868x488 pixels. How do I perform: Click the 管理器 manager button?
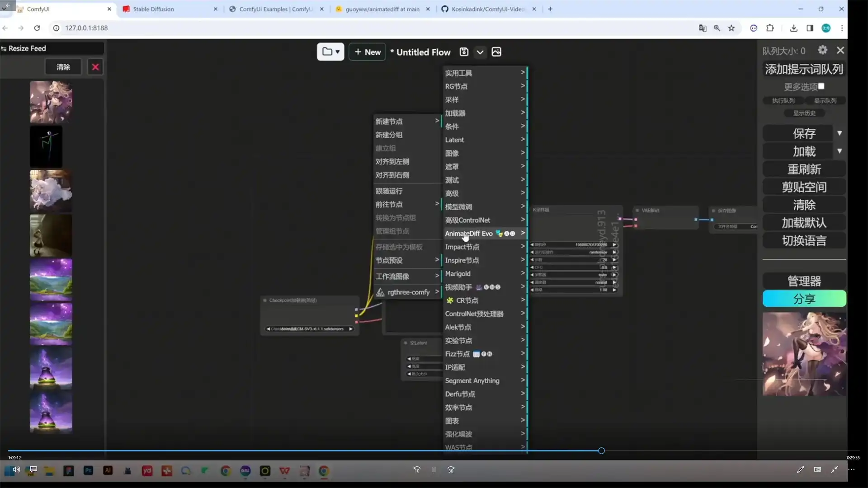[804, 281]
